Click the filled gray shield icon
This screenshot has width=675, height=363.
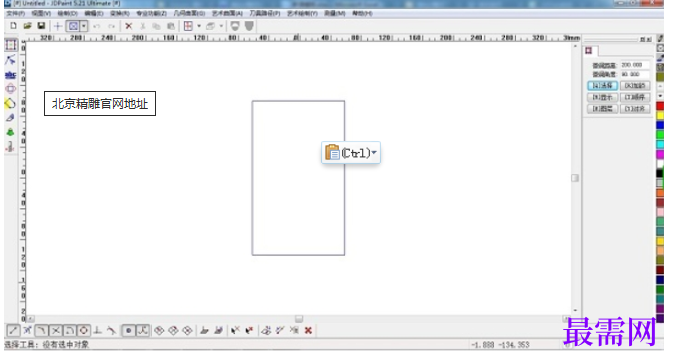click(249, 26)
